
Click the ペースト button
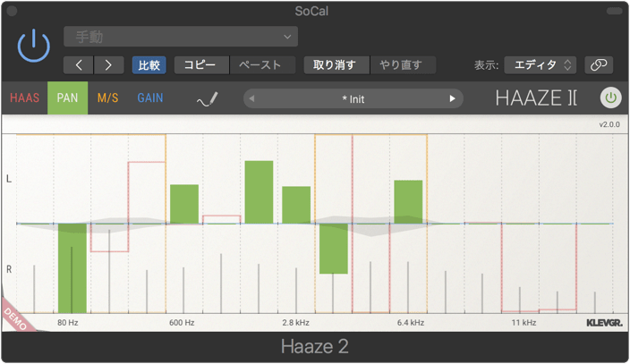263,65
